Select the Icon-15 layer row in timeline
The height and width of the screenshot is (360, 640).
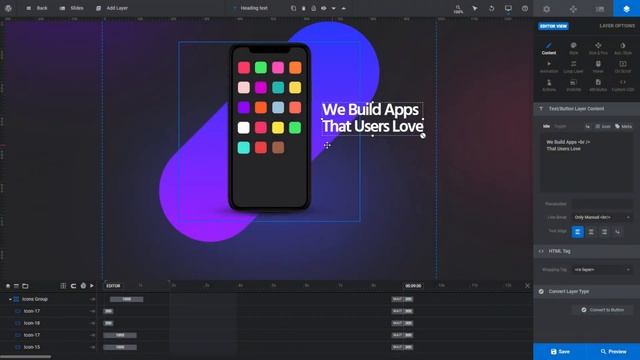pyautogui.click(x=49, y=347)
